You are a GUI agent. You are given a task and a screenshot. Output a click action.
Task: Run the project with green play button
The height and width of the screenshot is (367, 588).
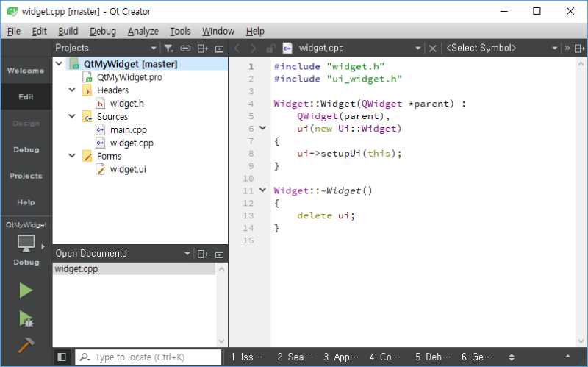[x=26, y=290]
